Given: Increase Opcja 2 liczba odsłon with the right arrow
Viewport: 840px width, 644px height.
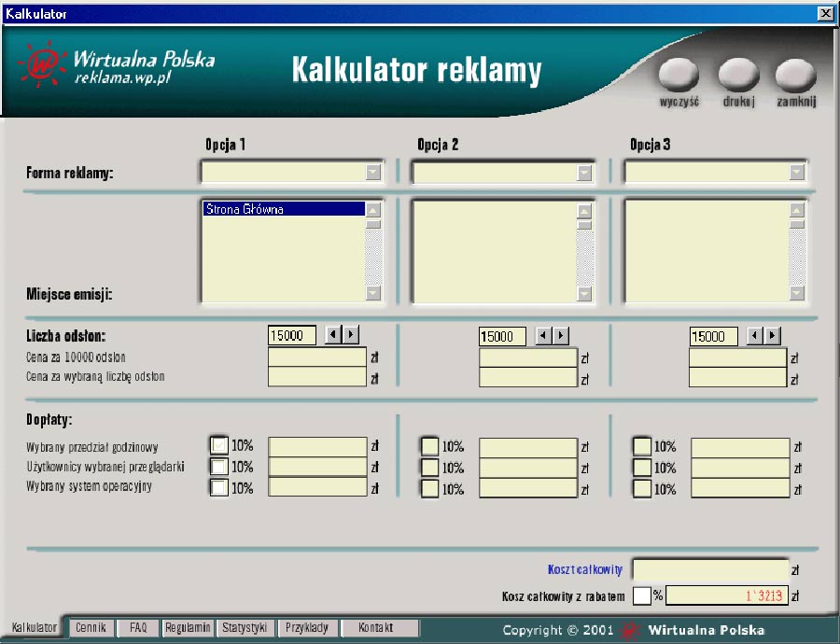Looking at the screenshot, I should pos(561,336).
